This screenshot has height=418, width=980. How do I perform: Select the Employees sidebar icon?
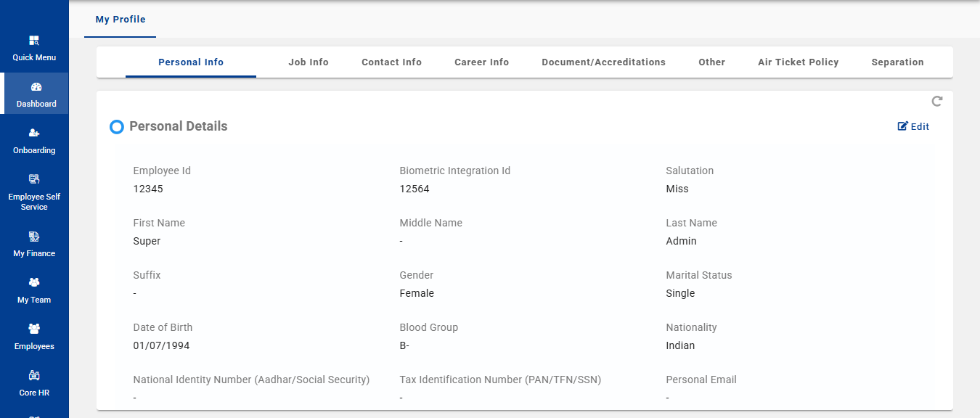(x=34, y=329)
